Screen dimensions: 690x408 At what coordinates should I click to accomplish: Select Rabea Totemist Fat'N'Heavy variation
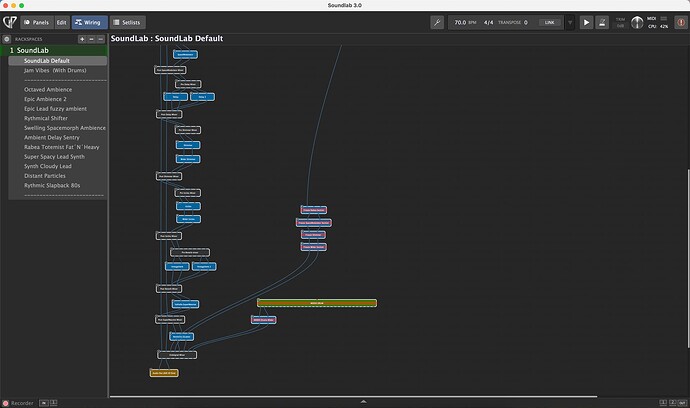click(x=58, y=147)
